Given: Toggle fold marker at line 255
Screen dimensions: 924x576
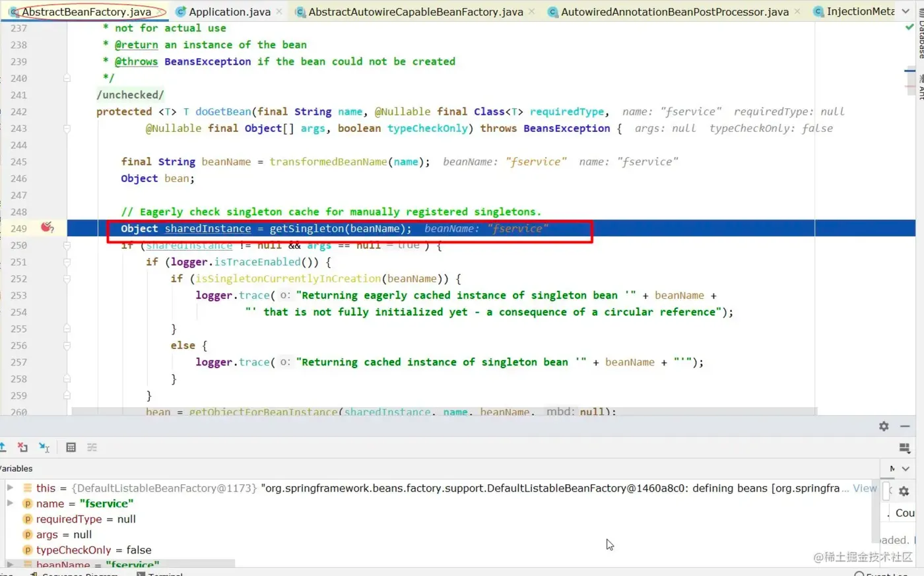Looking at the screenshot, I should pos(67,329).
